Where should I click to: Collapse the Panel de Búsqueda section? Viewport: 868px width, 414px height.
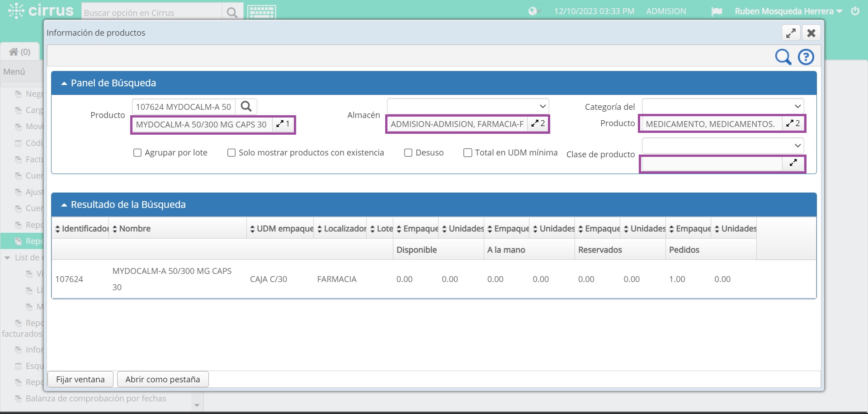[64, 83]
